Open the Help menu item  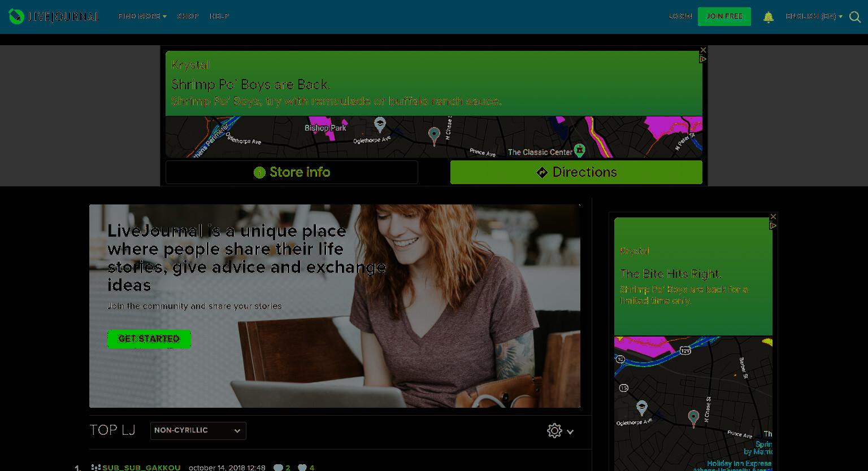[219, 16]
